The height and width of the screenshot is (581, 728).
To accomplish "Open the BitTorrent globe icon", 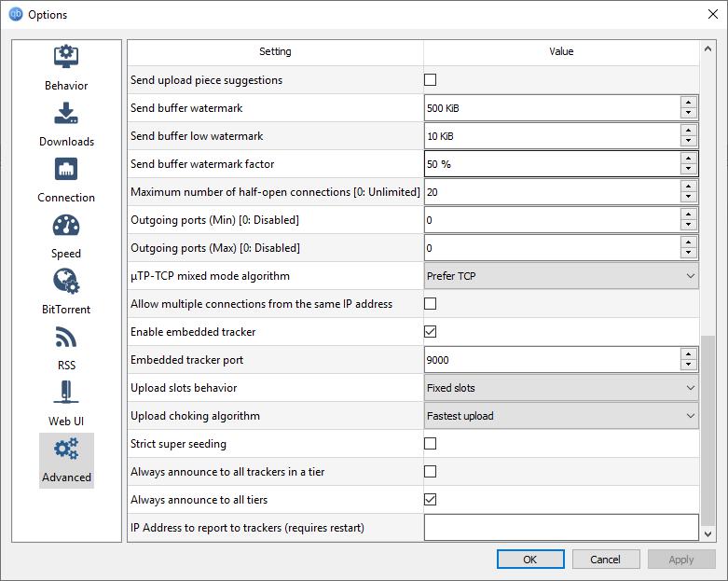I will [x=66, y=282].
